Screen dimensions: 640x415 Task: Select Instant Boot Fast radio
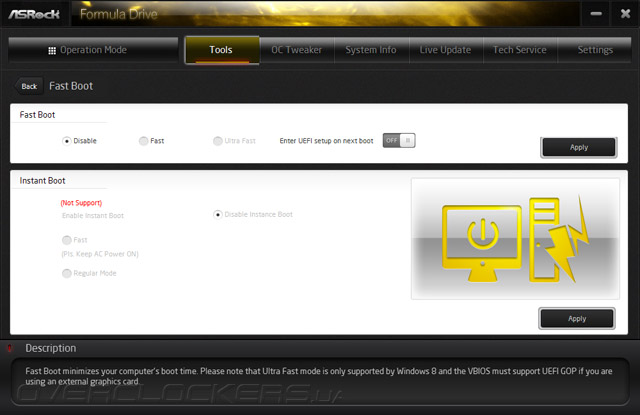tap(67, 240)
